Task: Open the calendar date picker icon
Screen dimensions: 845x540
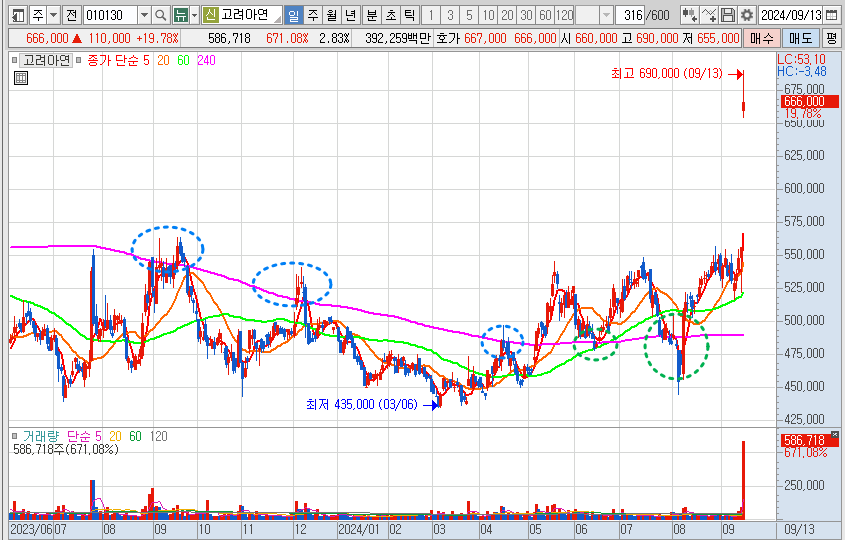Action: (x=830, y=15)
